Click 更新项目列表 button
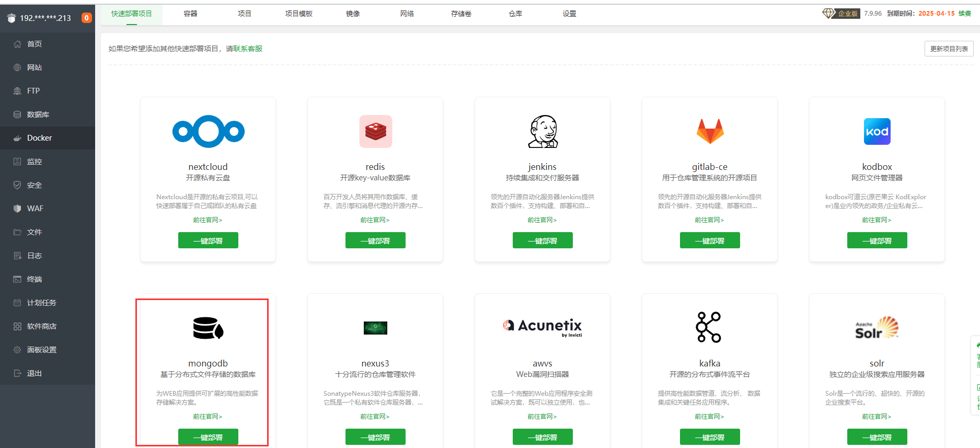 (949, 49)
